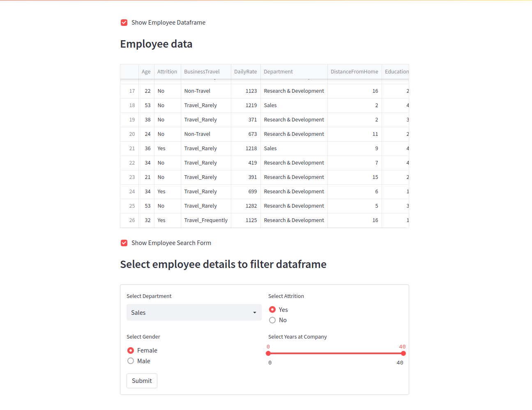Viewport: 532px width, 410px height.
Task: Click the Submit button
Action: (x=141, y=380)
